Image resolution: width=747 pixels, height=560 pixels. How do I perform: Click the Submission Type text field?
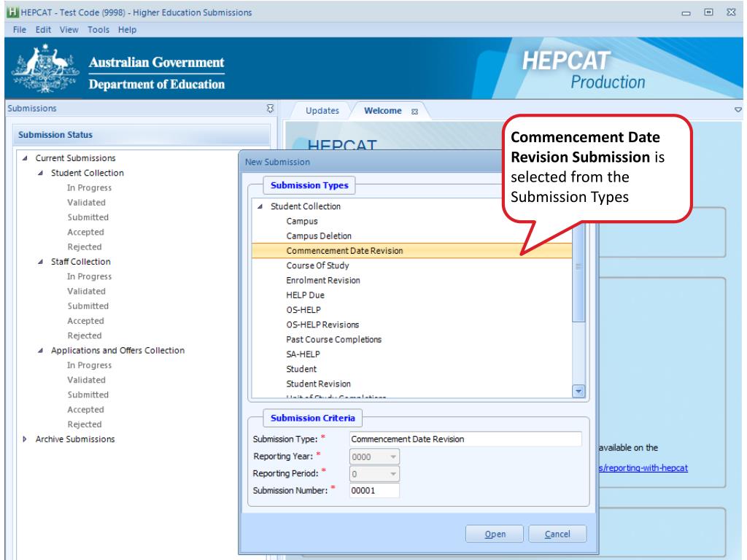tap(465, 439)
